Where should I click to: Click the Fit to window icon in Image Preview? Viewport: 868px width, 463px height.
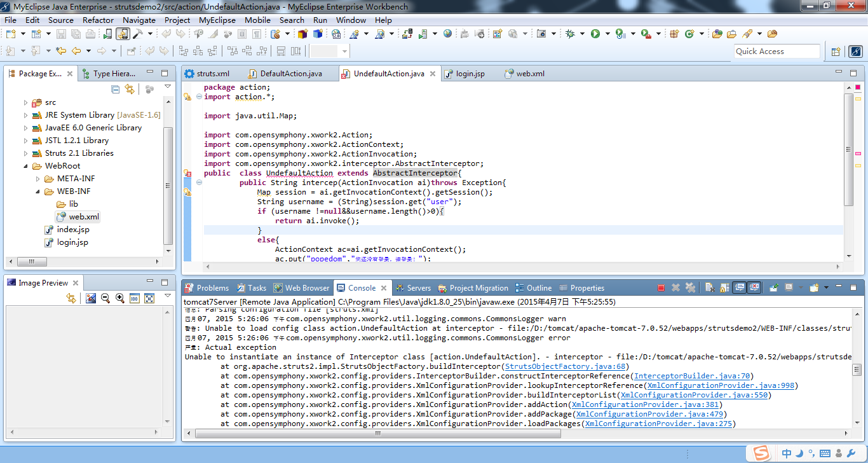(149, 298)
